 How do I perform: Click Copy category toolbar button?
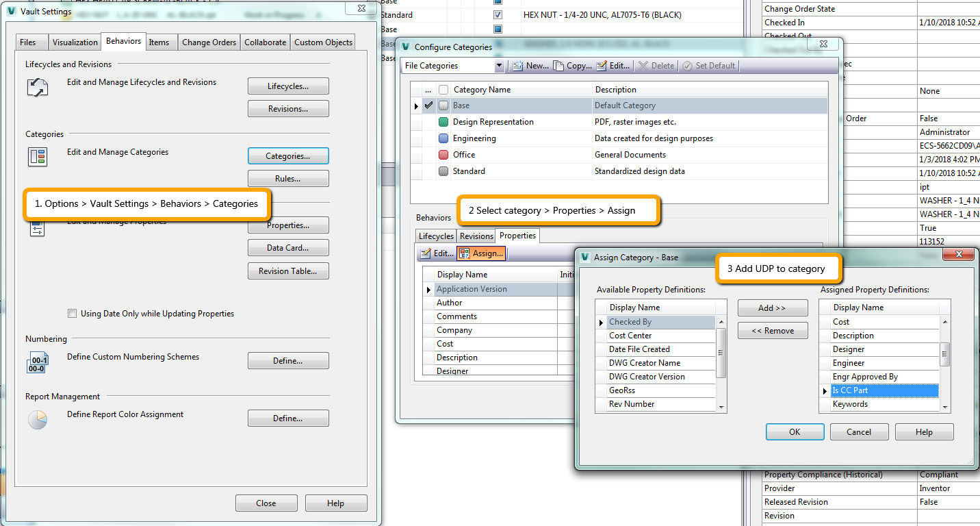[572, 66]
